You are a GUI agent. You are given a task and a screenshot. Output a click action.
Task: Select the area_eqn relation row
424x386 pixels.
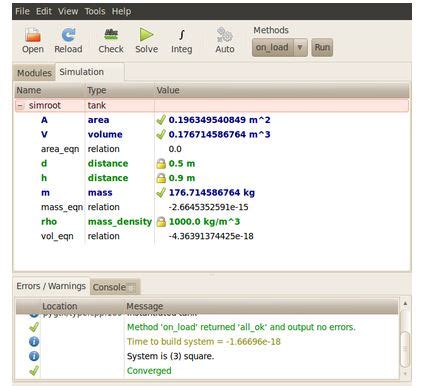click(x=212, y=149)
